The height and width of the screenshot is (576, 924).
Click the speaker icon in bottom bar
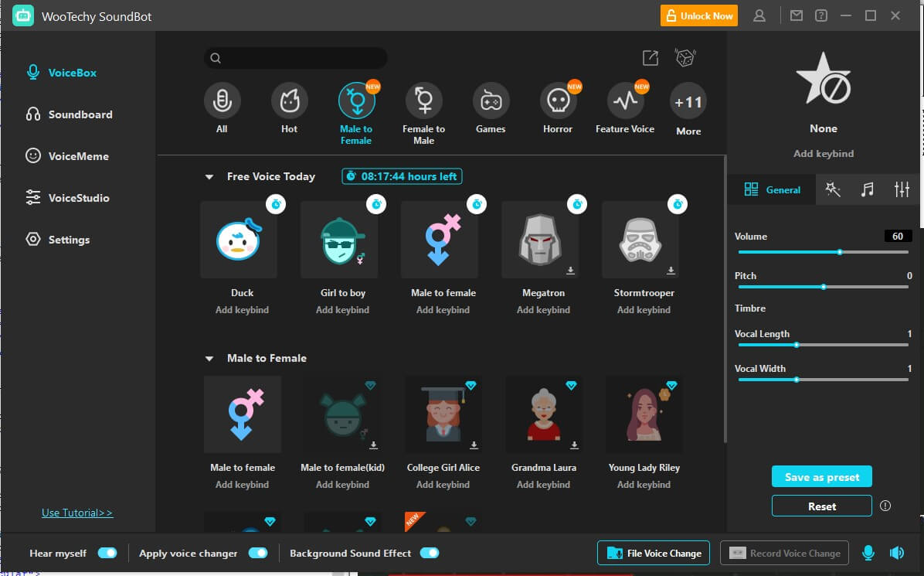pyautogui.click(x=896, y=553)
